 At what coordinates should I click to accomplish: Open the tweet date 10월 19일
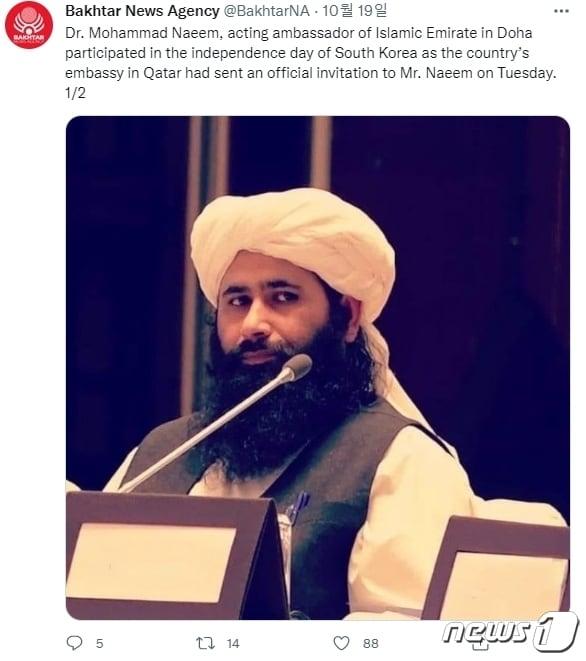pos(355,11)
